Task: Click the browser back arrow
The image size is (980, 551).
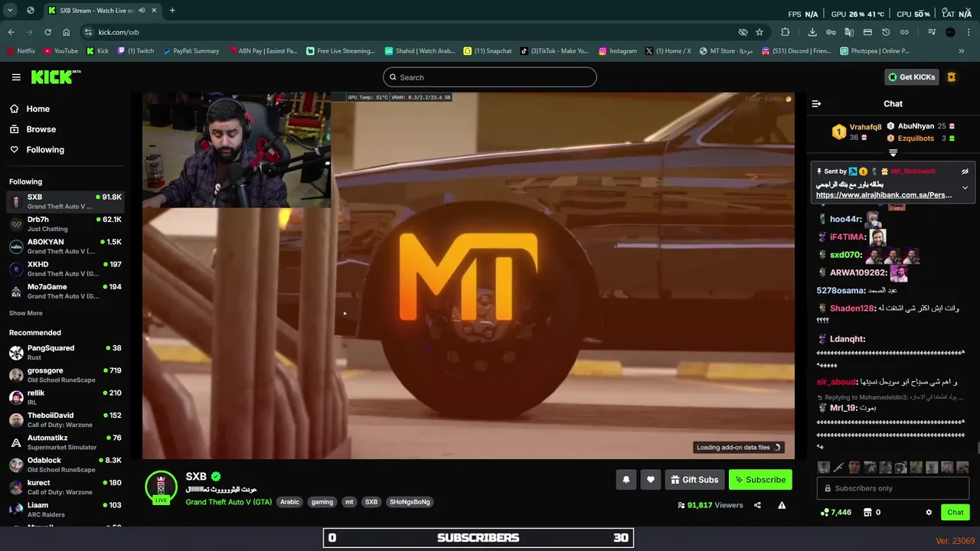Action: click(x=11, y=32)
